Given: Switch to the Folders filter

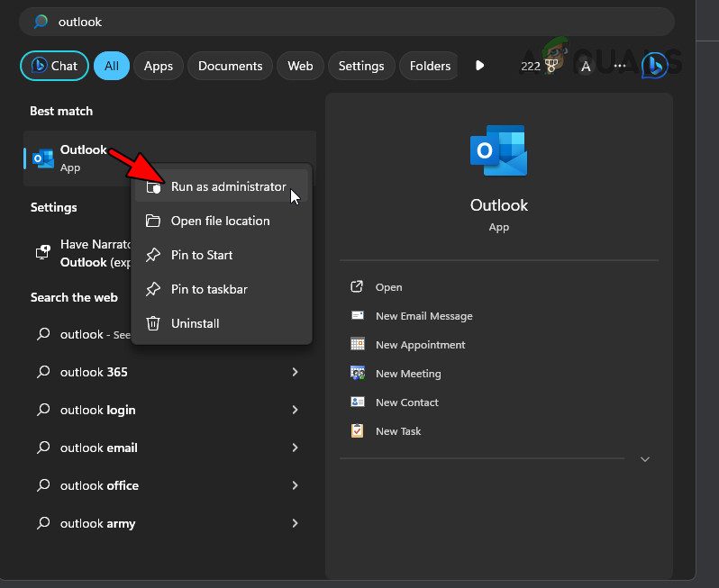Looking at the screenshot, I should point(430,66).
